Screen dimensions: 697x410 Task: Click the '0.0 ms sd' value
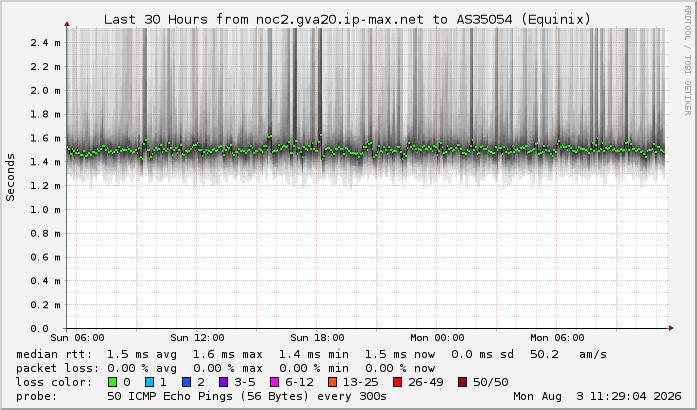click(482, 354)
